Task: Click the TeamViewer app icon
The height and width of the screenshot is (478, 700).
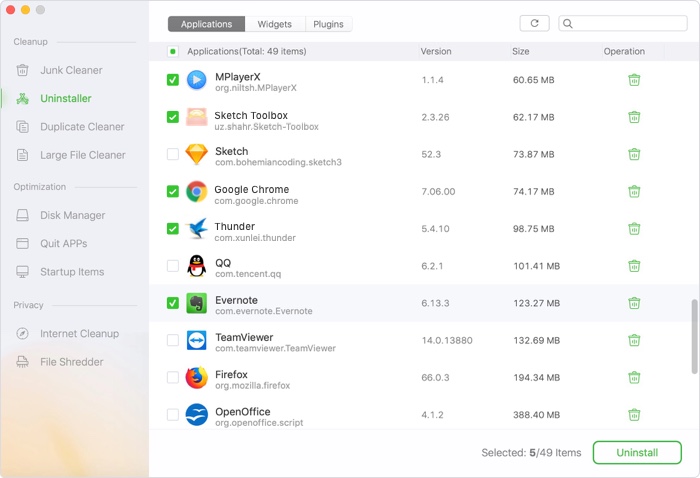Action: 196,340
